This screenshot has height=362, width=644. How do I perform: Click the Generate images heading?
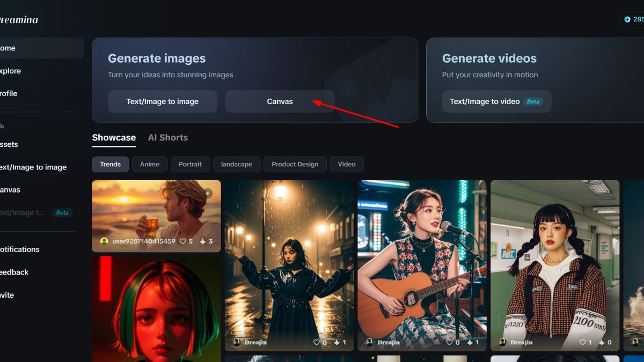click(157, 58)
